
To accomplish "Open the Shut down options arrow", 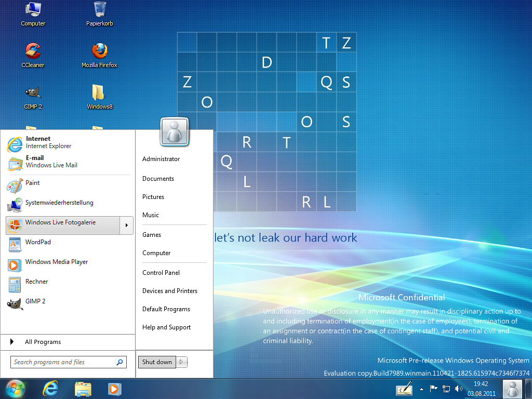I will 180,362.
